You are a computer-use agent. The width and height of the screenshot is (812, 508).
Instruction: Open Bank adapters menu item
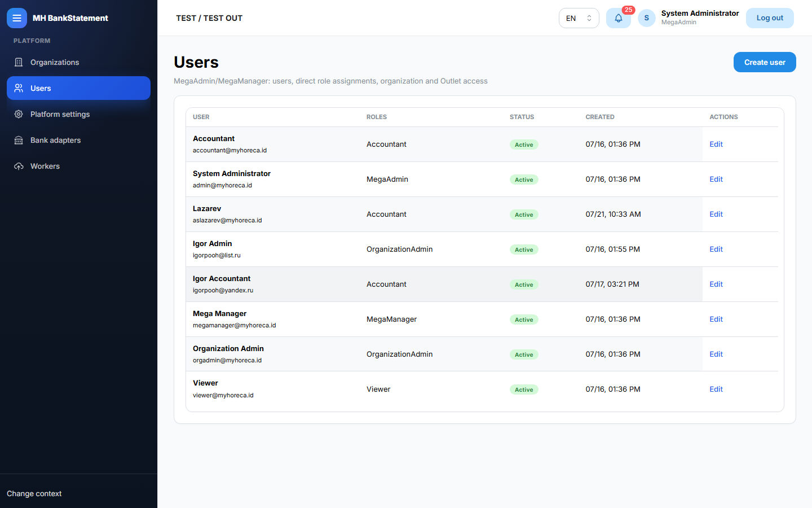point(78,140)
